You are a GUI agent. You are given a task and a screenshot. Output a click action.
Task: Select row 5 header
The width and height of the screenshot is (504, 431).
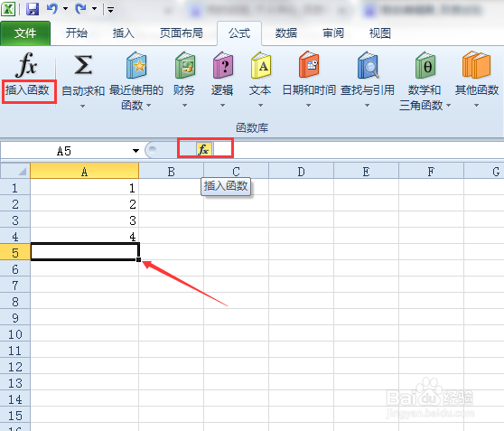(x=15, y=252)
